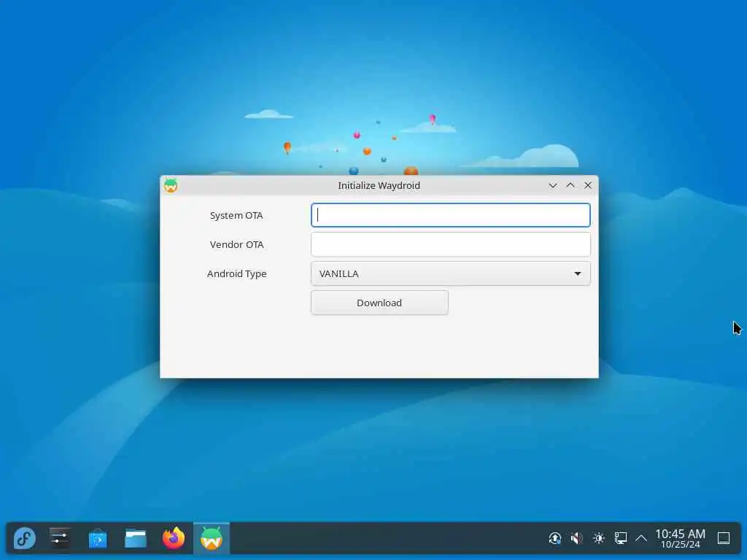
Task: Click the Download button
Action: [x=379, y=303]
